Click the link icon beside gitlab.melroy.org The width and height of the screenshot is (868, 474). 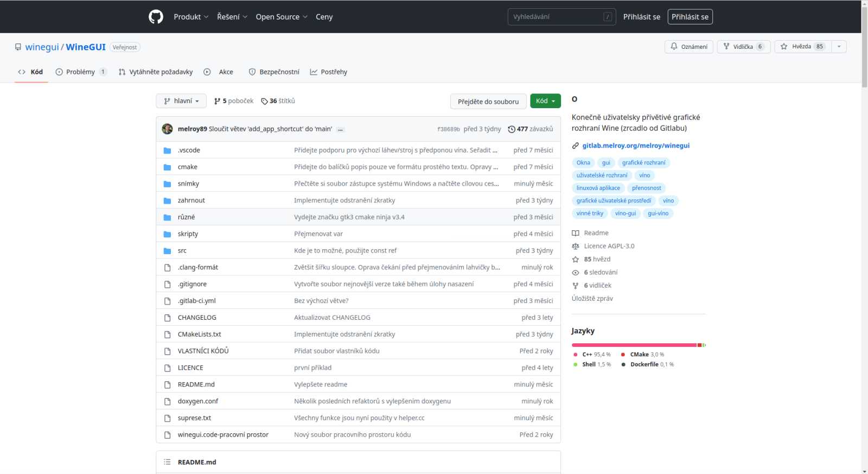coord(576,146)
